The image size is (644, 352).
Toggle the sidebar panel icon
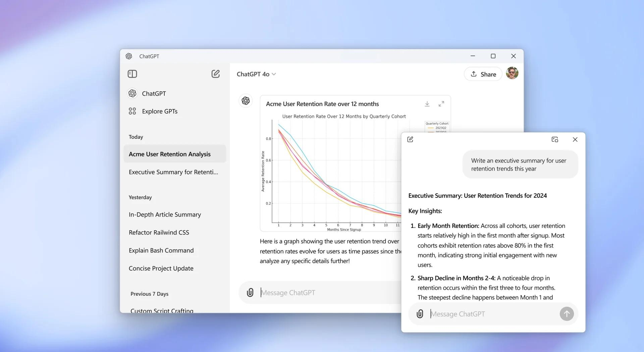(x=132, y=74)
